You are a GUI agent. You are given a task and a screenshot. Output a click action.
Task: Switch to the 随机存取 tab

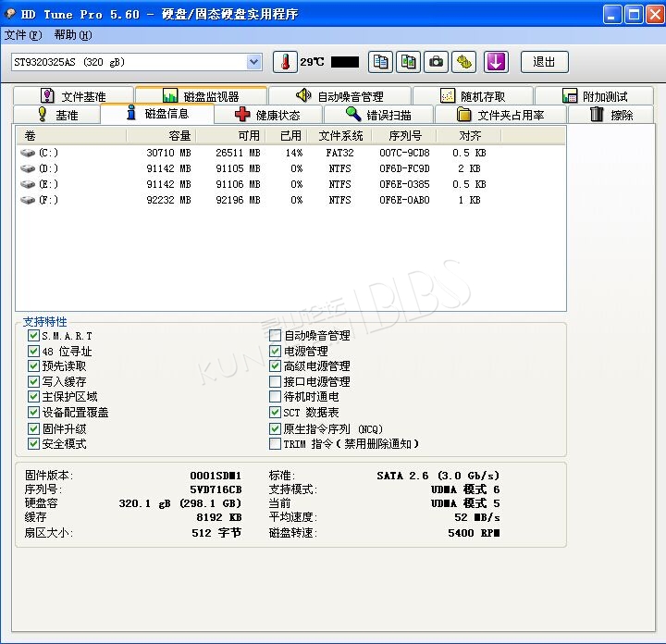(x=473, y=96)
